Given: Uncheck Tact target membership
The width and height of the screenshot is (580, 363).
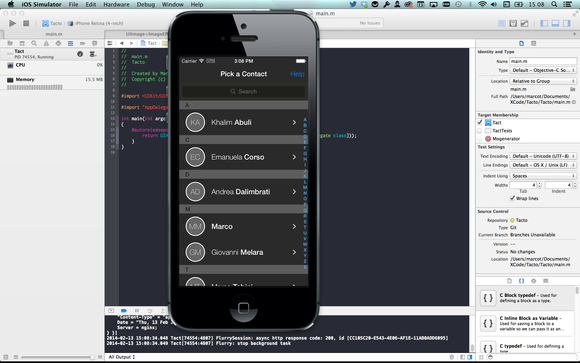Looking at the screenshot, I should [480, 122].
